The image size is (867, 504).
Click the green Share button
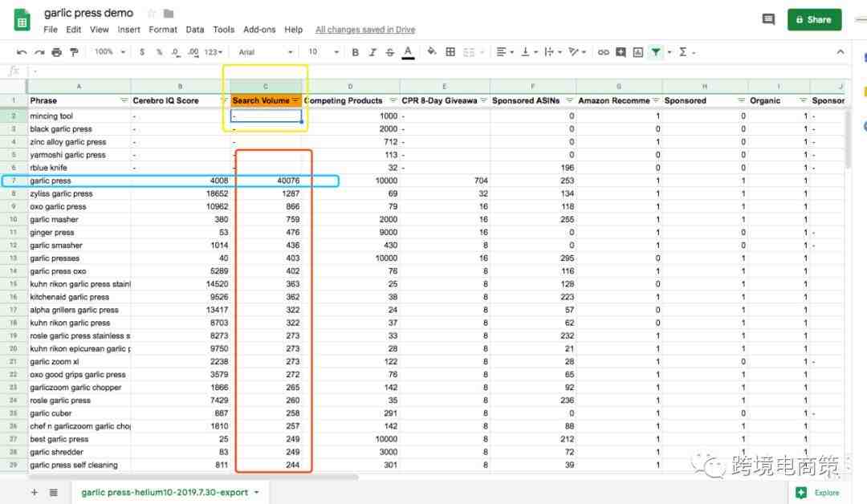point(814,20)
